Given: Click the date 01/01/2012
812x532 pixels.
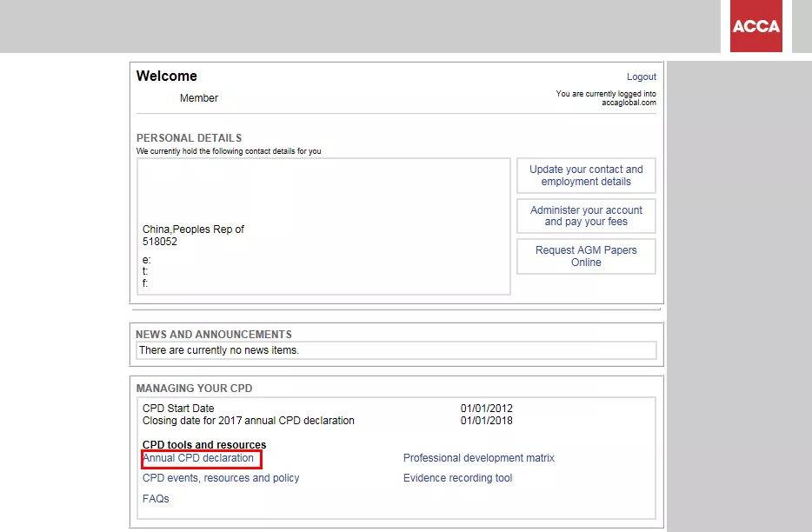Looking at the screenshot, I should tap(487, 409).
